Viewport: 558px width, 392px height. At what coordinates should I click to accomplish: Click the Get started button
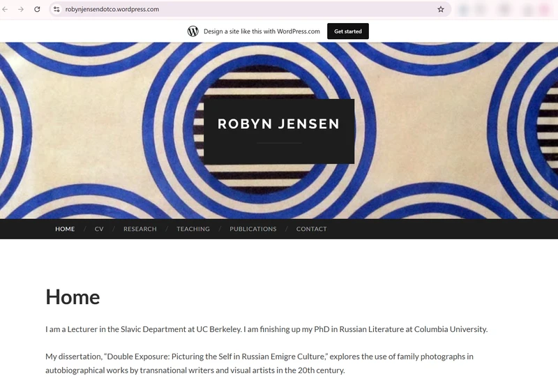[x=347, y=31]
